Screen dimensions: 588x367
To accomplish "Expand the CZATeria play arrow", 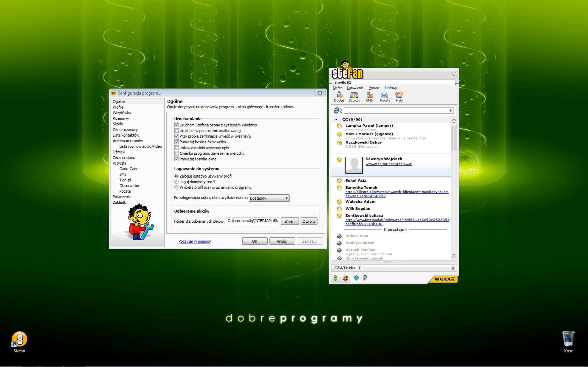I will 359,268.
